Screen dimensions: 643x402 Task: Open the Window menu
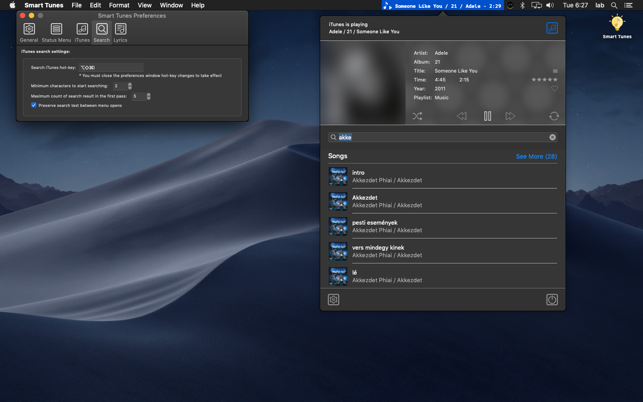coord(171,5)
